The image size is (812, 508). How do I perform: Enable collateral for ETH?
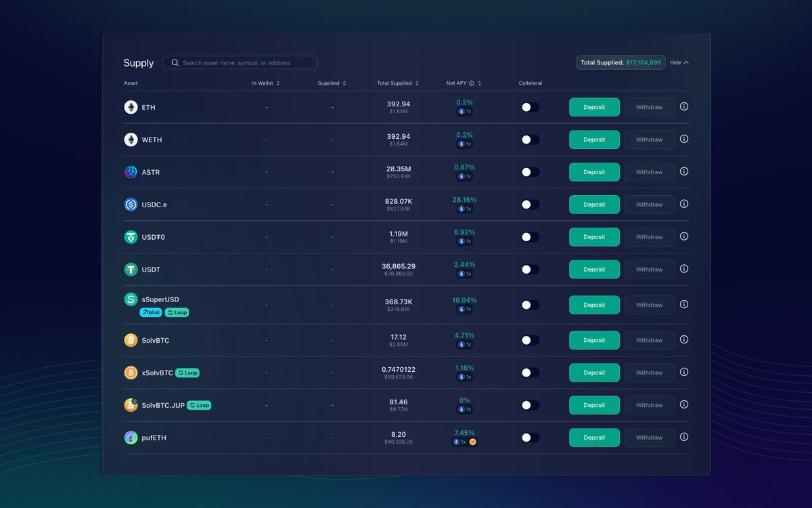[x=531, y=106]
